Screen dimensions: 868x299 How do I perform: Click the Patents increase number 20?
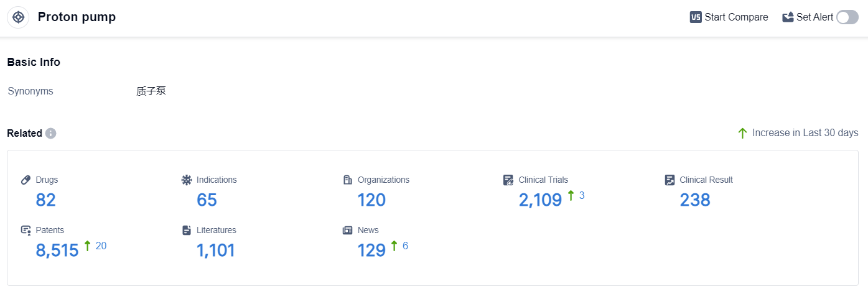101,246
